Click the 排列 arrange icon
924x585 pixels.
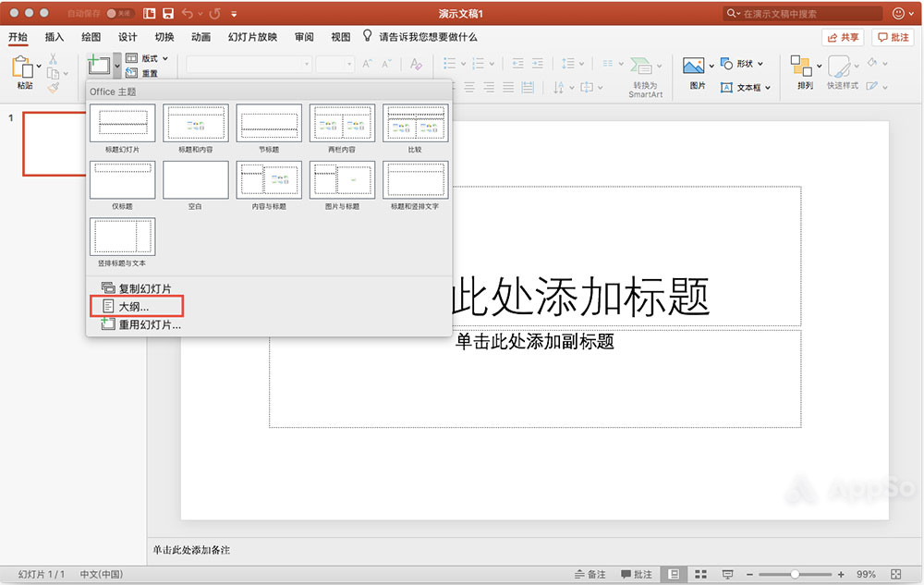click(801, 66)
